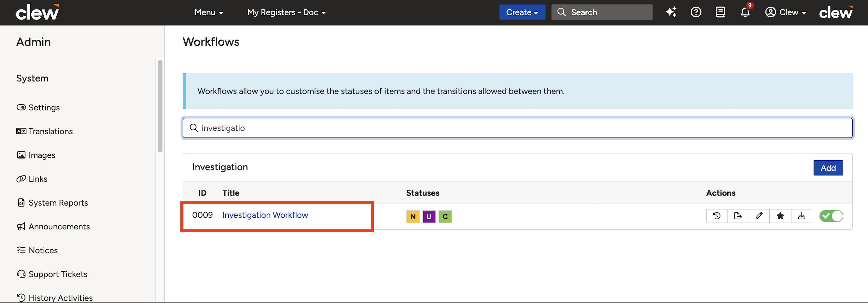
Task: Click the global Search field in header
Action: (x=602, y=12)
